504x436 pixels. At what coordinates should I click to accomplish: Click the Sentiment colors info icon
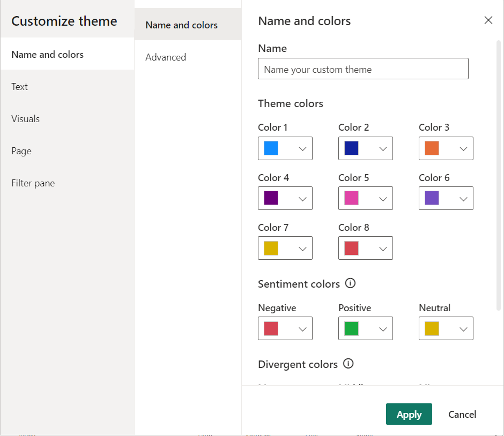pos(350,283)
